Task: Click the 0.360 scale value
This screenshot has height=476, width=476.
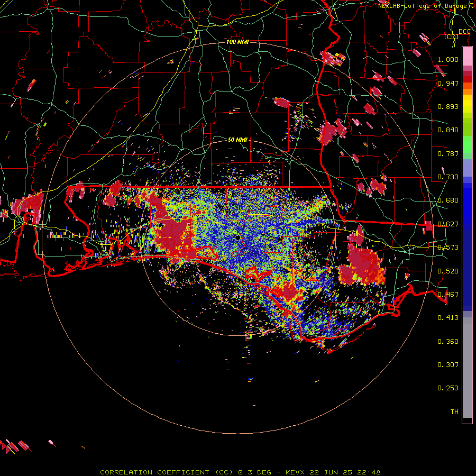Action: [448, 342]
